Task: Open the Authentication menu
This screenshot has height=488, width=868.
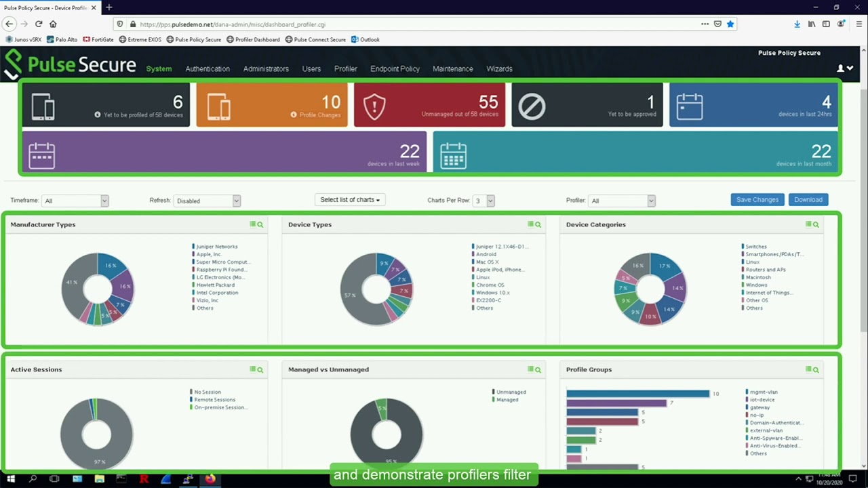Action: 208,68
